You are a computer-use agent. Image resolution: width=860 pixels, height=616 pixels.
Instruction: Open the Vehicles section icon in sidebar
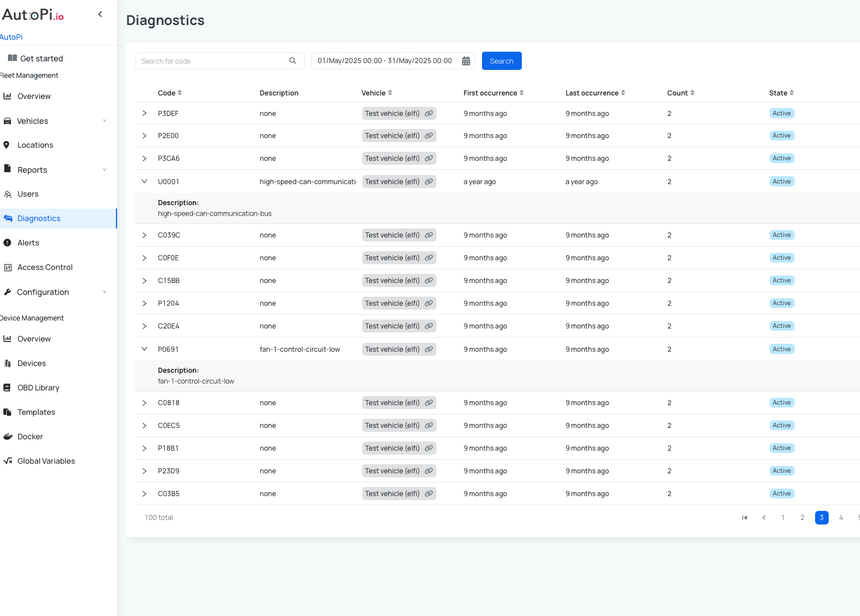click(8, 120)
